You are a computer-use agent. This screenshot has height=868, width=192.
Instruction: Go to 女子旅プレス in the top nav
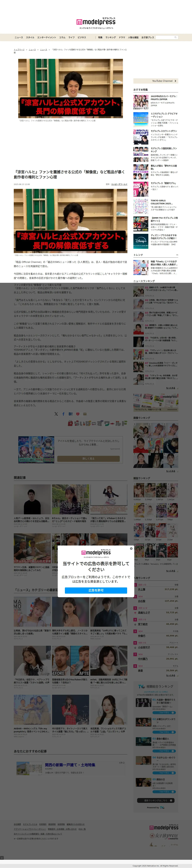pyautogui.click(x=148, y=37)
